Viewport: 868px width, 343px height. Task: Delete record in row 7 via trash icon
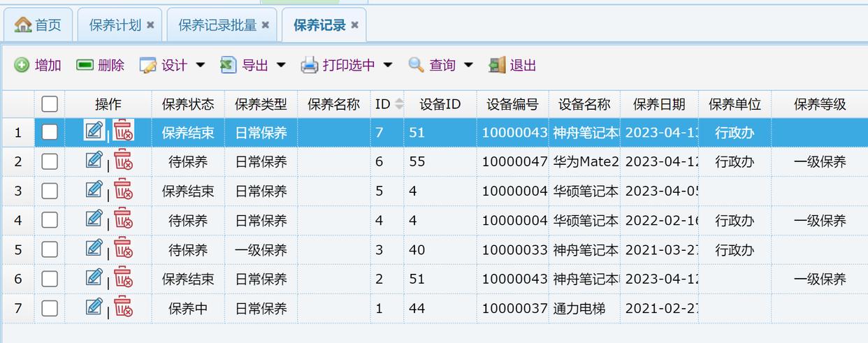pyautogui.click(x=124, y=307)
